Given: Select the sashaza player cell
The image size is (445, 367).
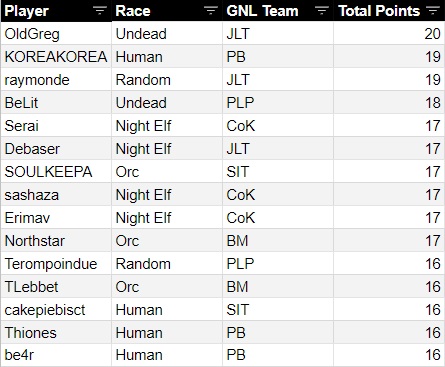Looking at the screenshot, I should (x=56, y=195).
